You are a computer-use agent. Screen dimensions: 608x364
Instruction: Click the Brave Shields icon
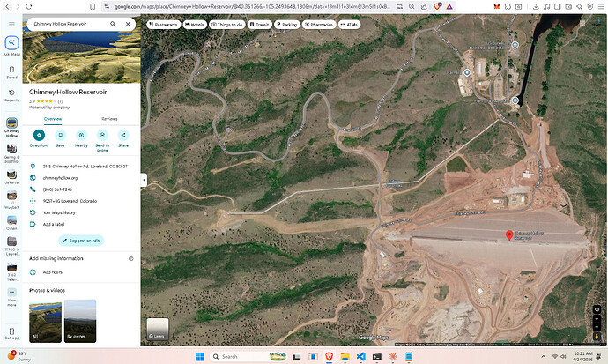tap(437, 6)
